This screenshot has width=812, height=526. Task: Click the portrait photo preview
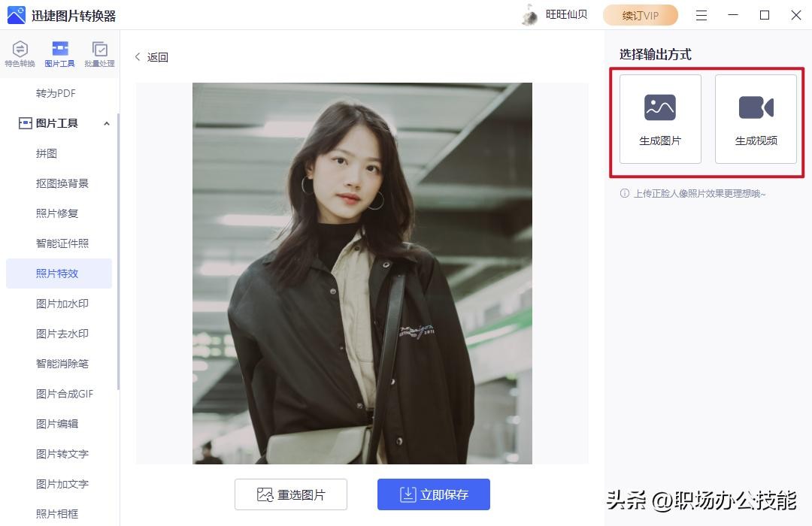(x=362, y=274)
